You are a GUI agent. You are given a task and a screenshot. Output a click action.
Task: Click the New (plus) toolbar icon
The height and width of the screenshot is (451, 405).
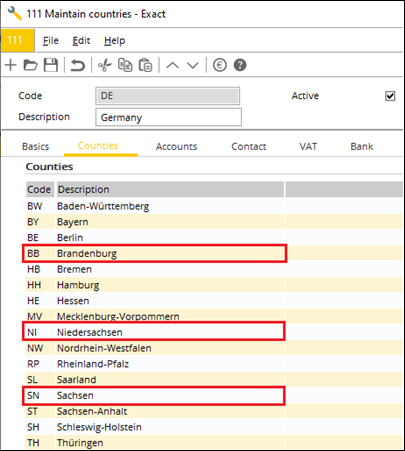point(11,65)
